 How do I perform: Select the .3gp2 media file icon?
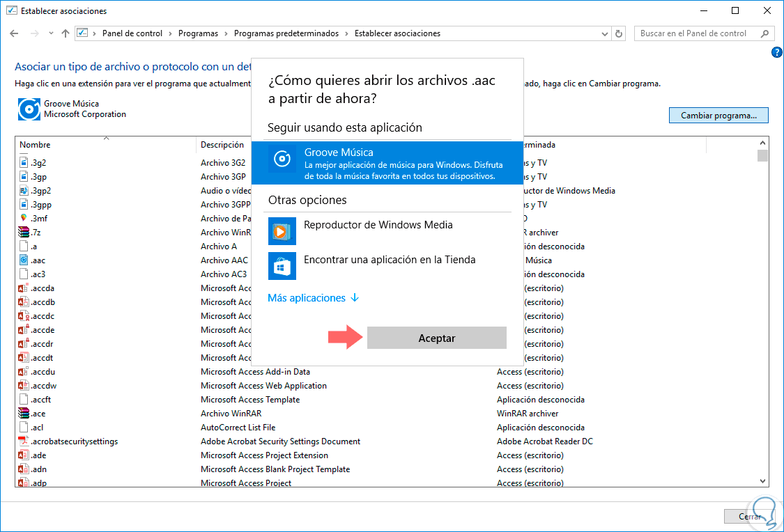pos(24,190)
